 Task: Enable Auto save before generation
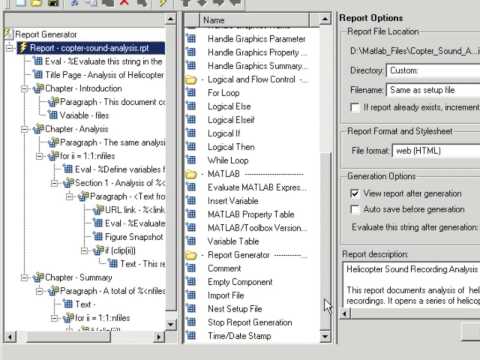point(355,209)
